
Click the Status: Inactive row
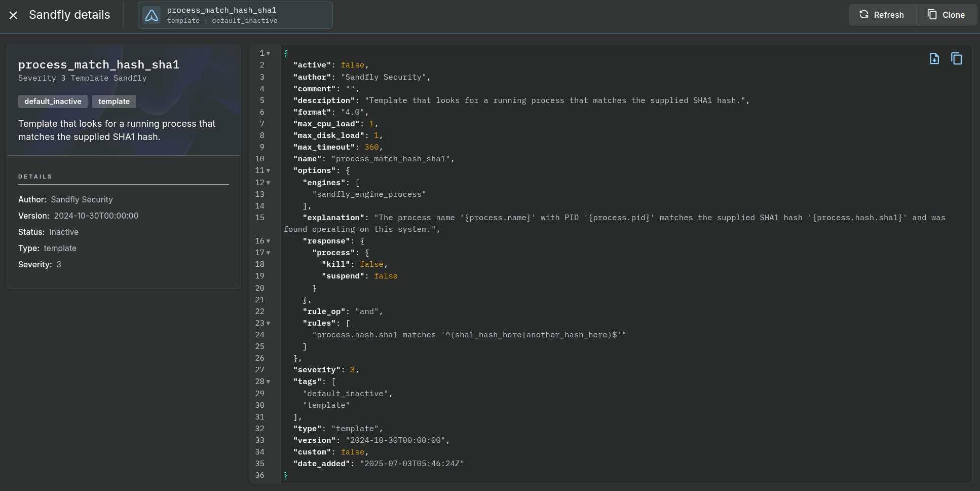point(48,232)
